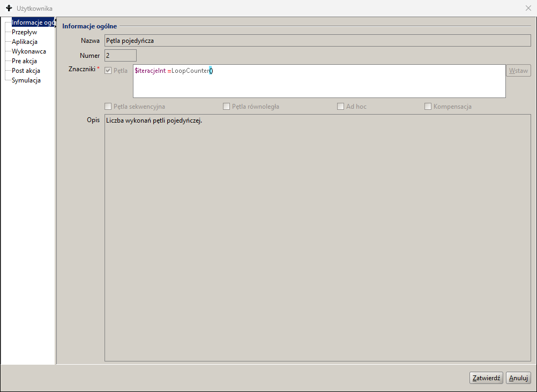
Task: Tick the Ad hoc checkbox
Action: [340, 107]
